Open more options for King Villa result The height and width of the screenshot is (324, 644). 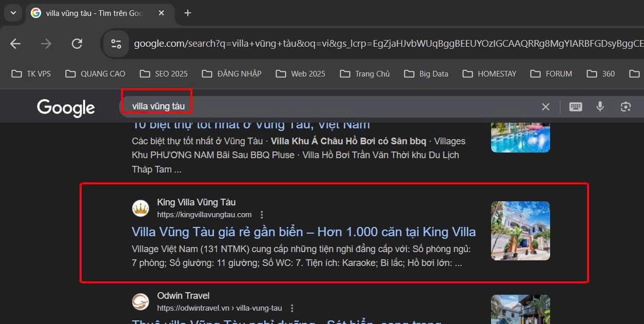point(262,215)
